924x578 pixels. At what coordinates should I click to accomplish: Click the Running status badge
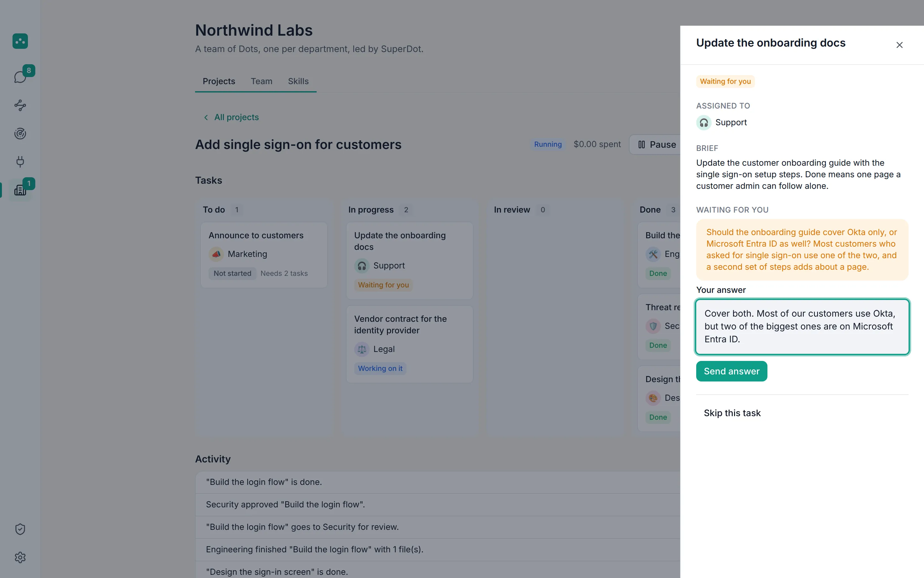coord(548,144)
